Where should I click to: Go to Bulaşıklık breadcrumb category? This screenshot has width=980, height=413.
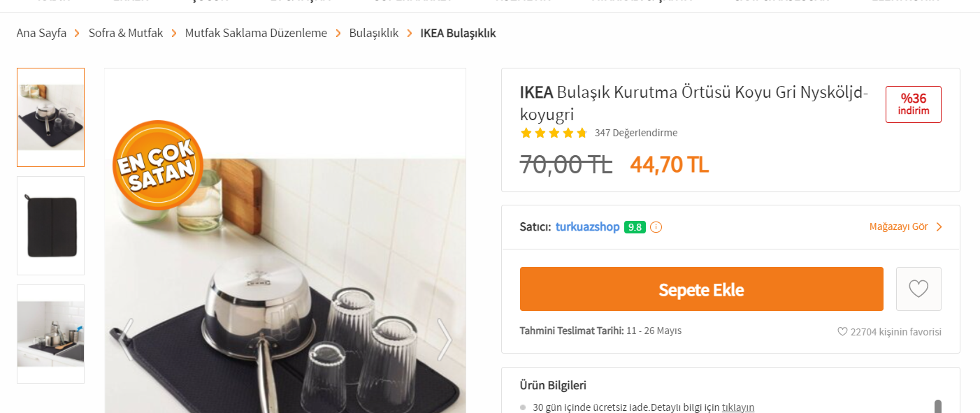374,33
